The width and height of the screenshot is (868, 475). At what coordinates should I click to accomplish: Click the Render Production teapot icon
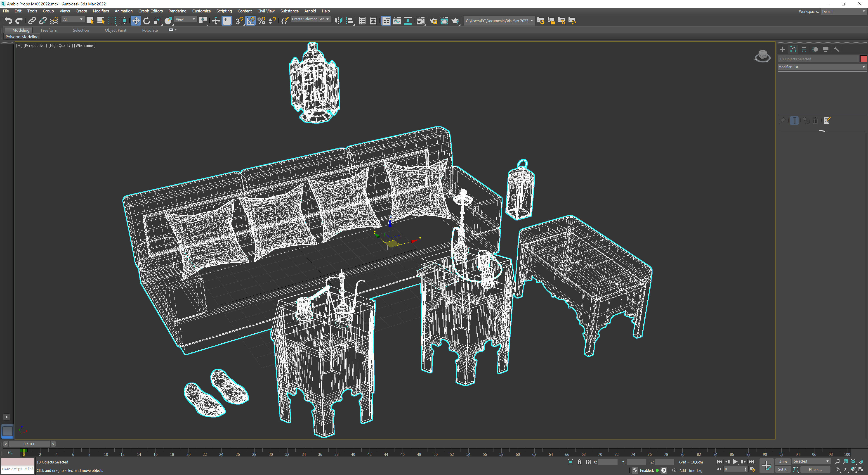[x=456, y=21]
